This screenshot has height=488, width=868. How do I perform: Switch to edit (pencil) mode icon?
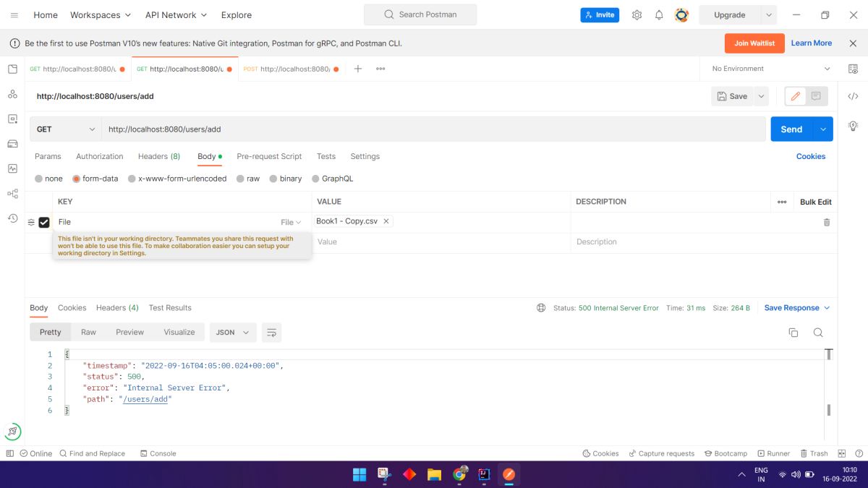click(x=796, y=96)
